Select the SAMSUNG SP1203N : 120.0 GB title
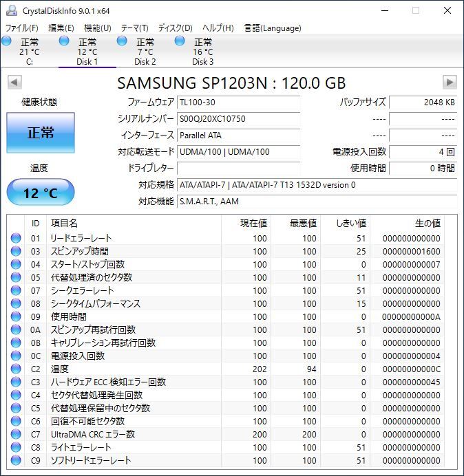Viewport: 464px width, 476px height. 231,83
